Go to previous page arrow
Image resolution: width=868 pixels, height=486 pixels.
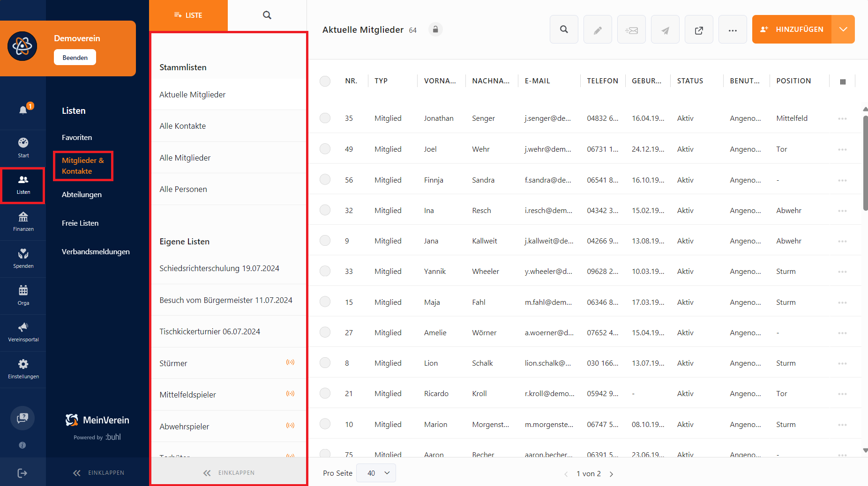pyautogui.click(x=566, y=474)
